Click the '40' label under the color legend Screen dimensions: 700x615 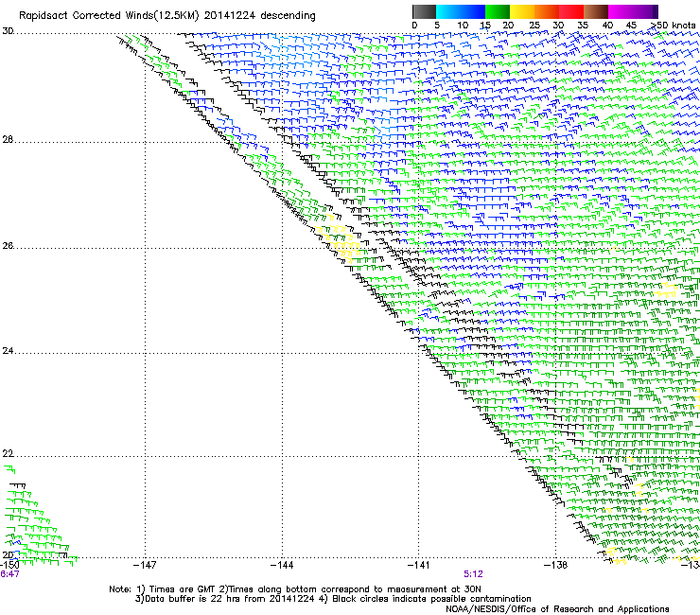click(607, 26)
